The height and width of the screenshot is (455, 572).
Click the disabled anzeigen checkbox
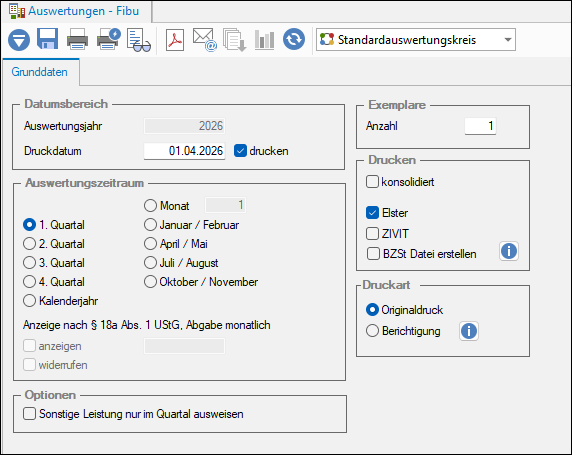tap(30, 346)
